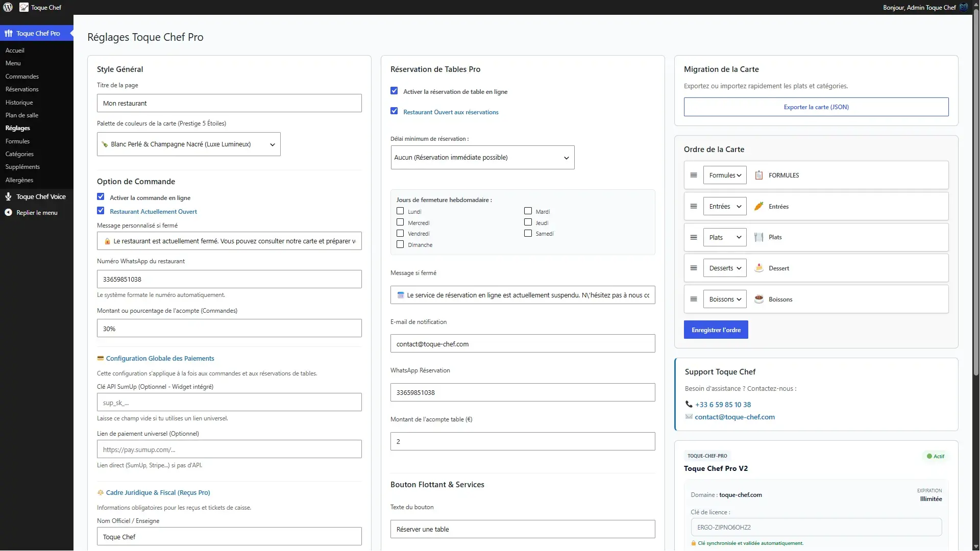Image resolution: width=980 pixels, height=551 pixels.
Task: Click the phone icon in Support Toque Chef
Action: (x=689, y=405)
